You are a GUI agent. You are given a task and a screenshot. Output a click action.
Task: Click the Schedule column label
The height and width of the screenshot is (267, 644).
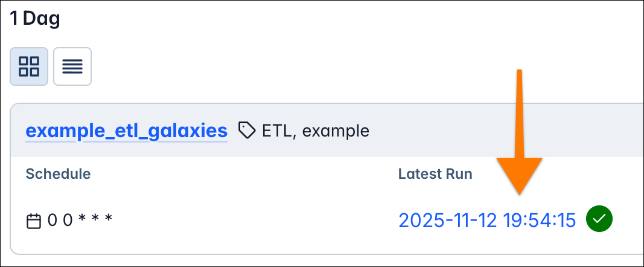pos(58,174)
